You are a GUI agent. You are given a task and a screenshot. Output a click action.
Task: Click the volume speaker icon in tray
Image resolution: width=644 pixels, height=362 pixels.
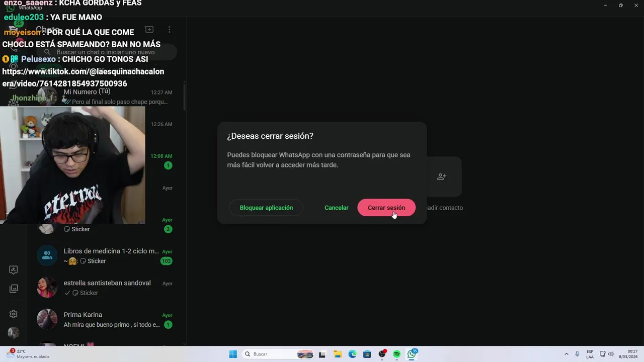click(x=611, y=354)
